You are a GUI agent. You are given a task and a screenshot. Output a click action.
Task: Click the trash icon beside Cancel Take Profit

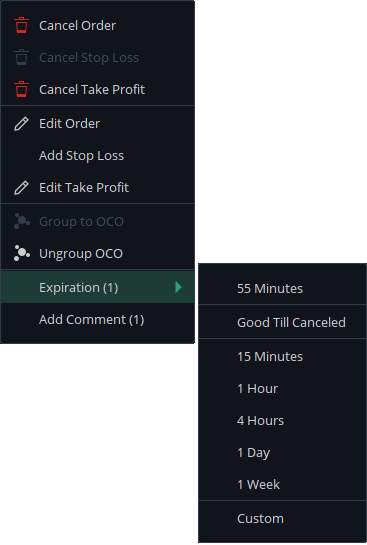pos(22,89)
